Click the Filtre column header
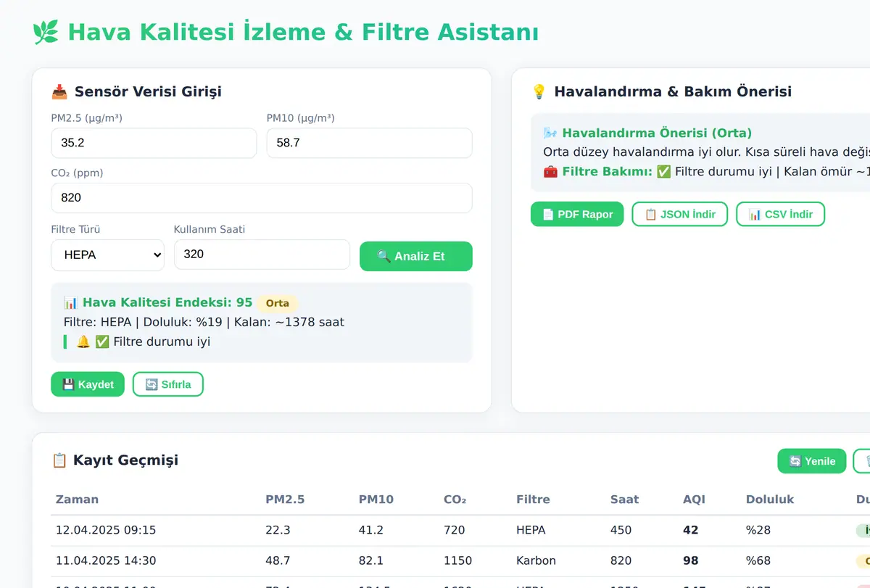870x588 pixels. [x=533, y=500]
